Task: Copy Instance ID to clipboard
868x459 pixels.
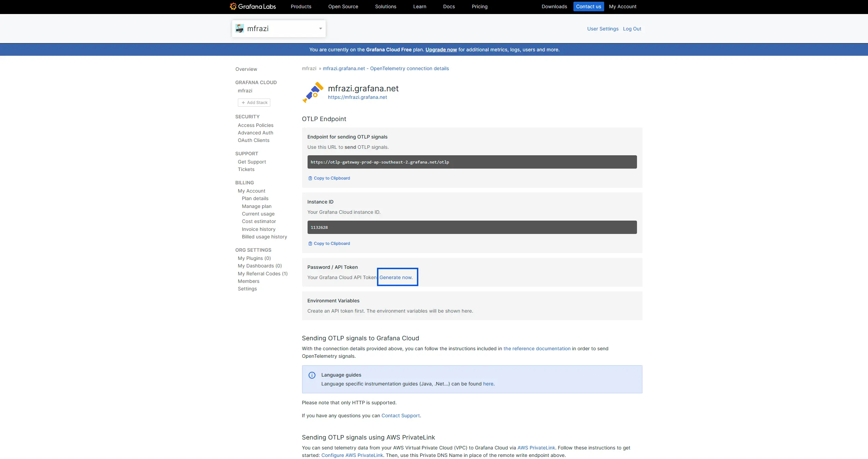Action: pos(329,244)
